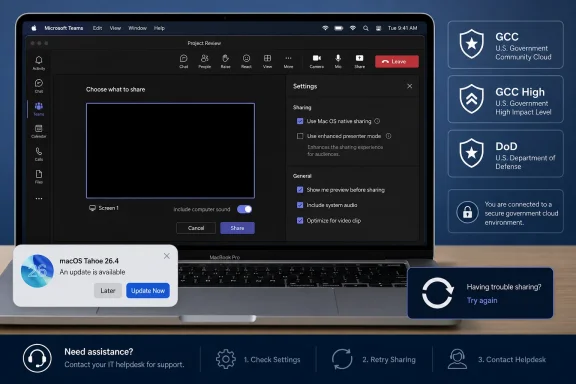
Task: Open Chat in the Teams sidebar
Action: coord(39,86)
